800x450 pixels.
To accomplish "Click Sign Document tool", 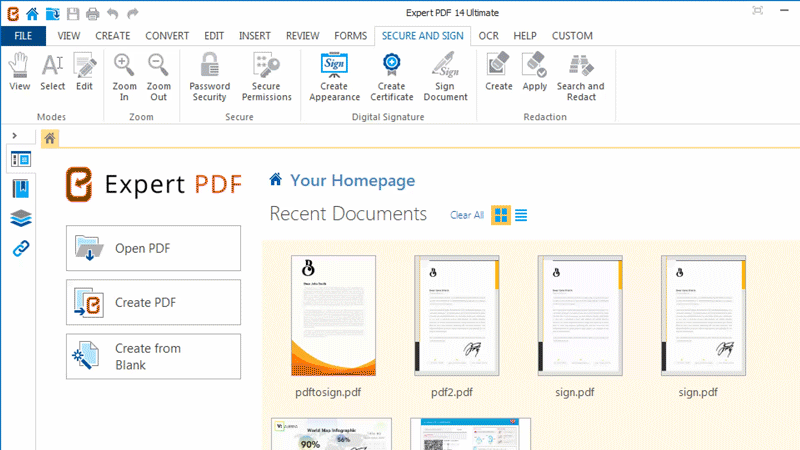I will 445,77.
